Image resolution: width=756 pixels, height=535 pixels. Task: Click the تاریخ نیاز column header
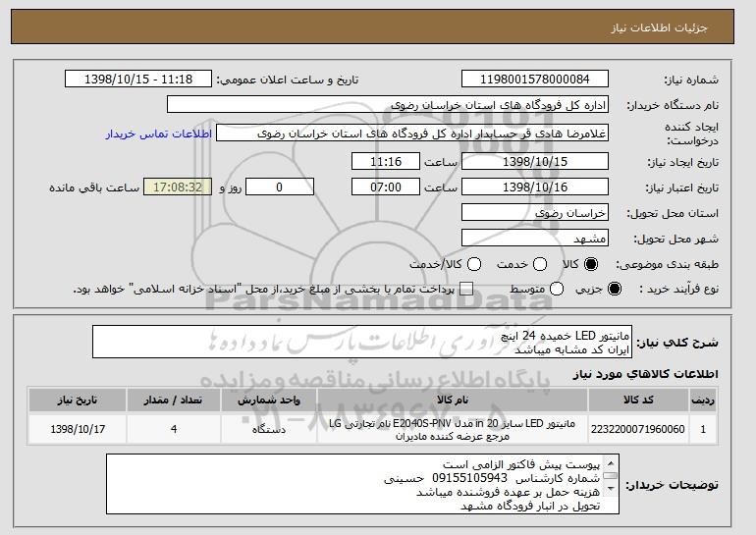click(78, 400)
